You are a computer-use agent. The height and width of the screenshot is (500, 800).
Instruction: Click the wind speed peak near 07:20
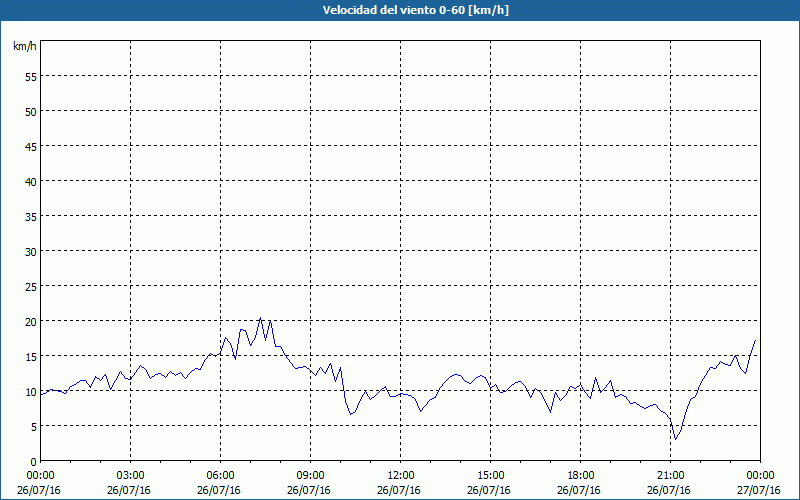tap(260, 318)
